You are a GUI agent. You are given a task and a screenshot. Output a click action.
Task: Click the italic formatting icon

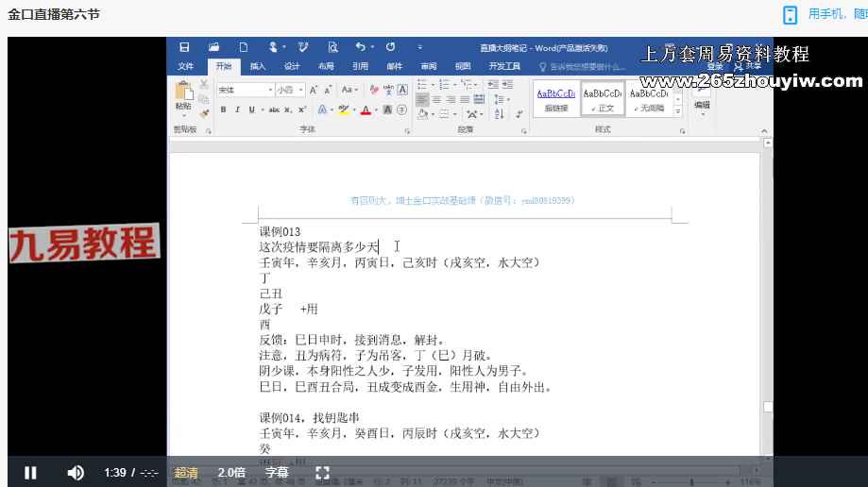pos(237,109)
